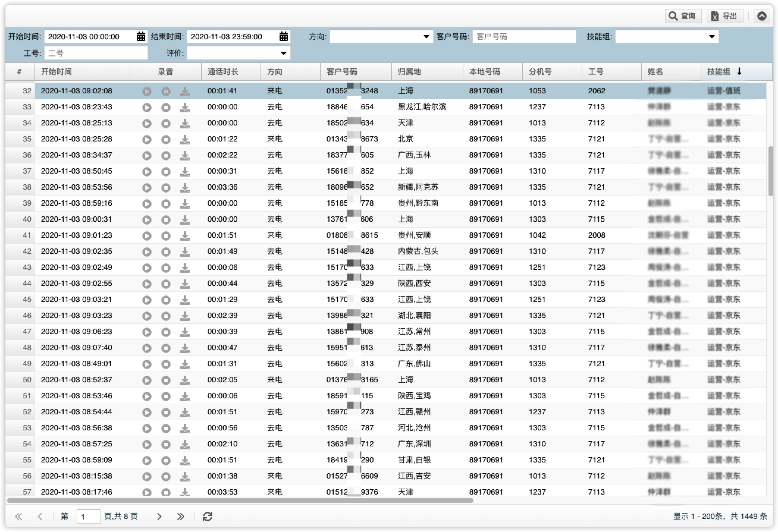The image size is (778, 532).
Task: Play the recording for row 35
Action: (147, 139)
